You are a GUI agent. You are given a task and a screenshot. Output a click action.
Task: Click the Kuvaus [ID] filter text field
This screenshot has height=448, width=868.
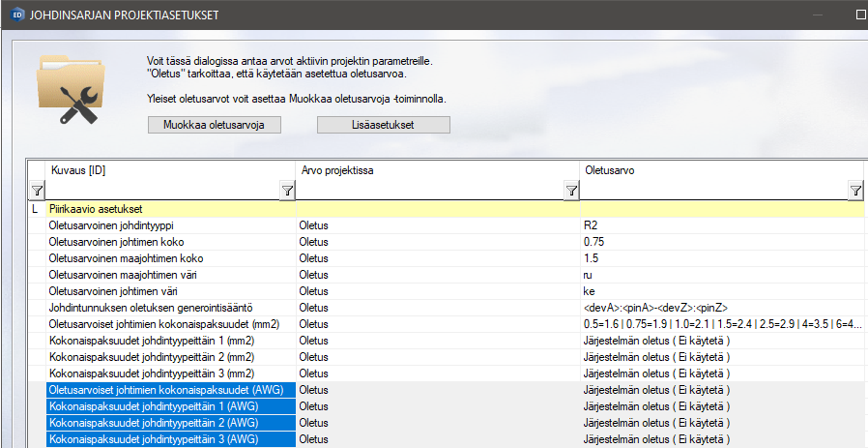tap(162, 191)
